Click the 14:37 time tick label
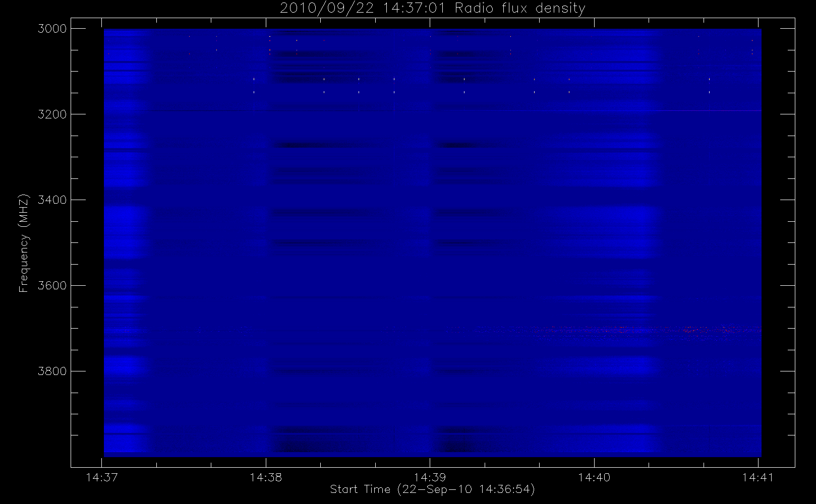Viewport: 816px width, 504px height. [x=102, y=477]
